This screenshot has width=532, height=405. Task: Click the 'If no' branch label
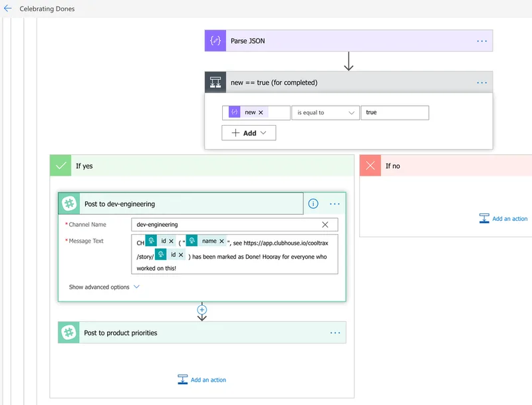[392, 166]
